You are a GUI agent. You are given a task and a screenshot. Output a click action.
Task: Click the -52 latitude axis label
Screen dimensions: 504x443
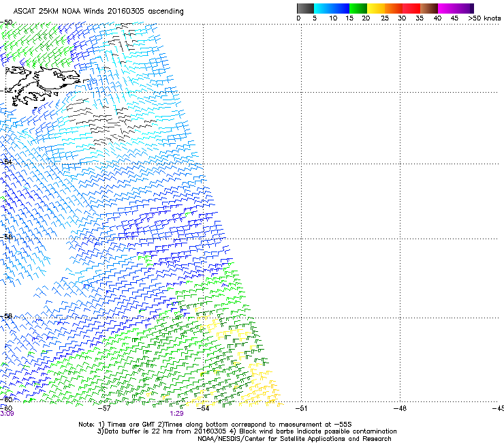(6, 91)
